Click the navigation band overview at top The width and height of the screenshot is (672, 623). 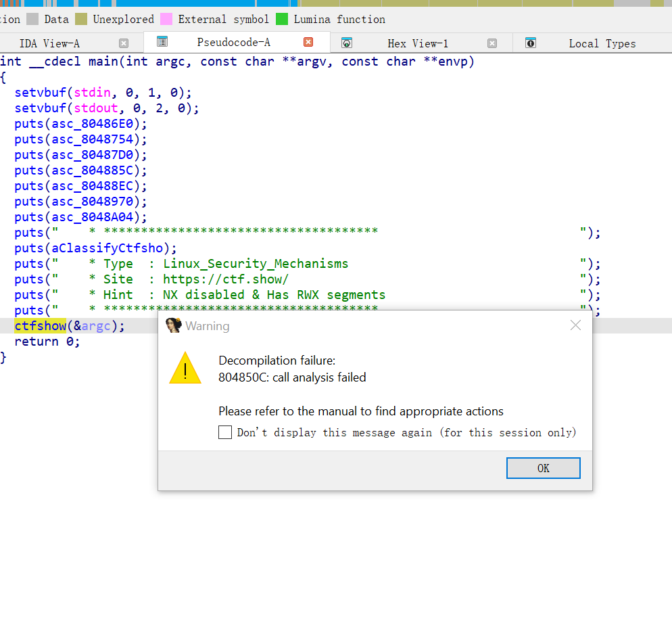pyautogui.click(x=336, y=3)
